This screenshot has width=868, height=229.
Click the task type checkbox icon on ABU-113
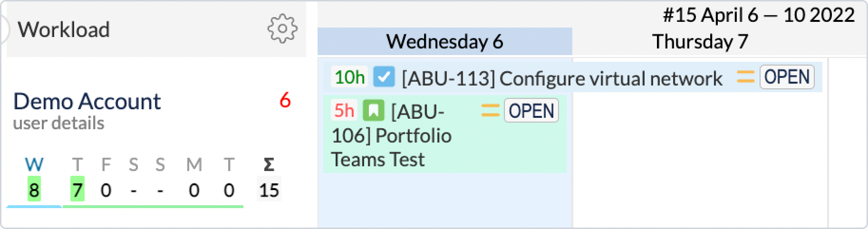tap(384, 77)
